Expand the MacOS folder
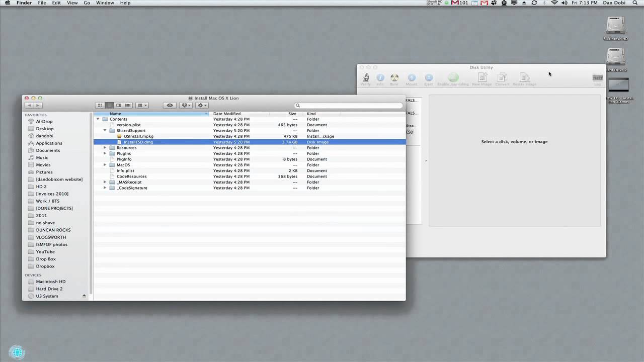644x362 pixels. [105, 165]
